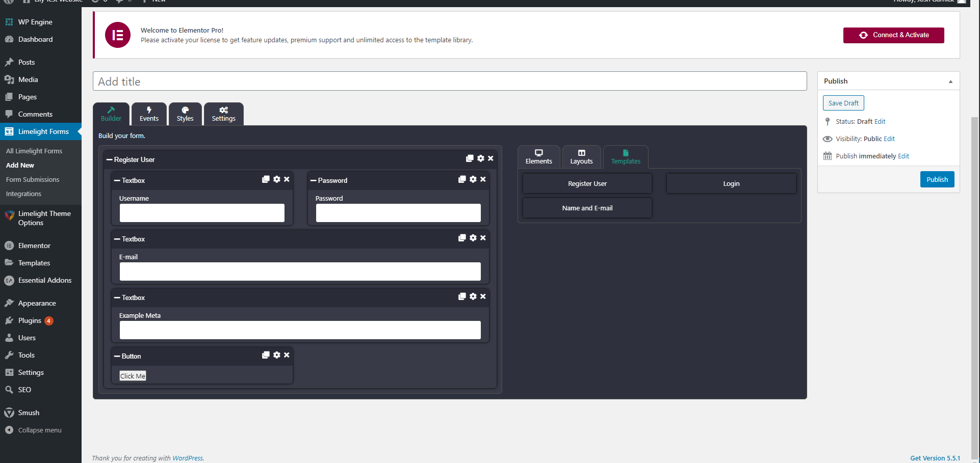This screenshot has height=463, width=980.
Task: Duplicate the Register User form container
Action: click(470, 159)
